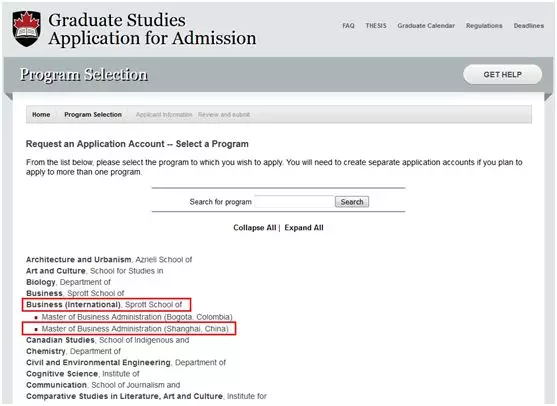View the Deadlines page

(529, 26)
